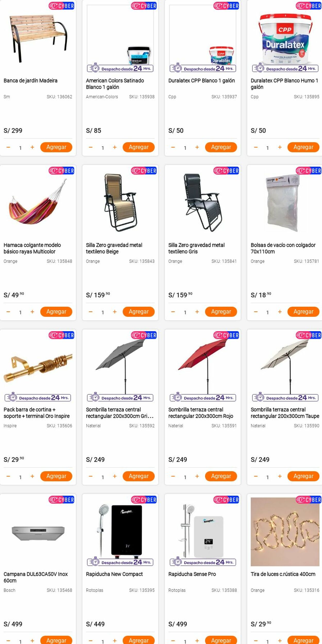This screenshot has height=644, width=322.
Task: Add Silla Zero gravedad Gris to cart
Action: [x=221, y=312]
